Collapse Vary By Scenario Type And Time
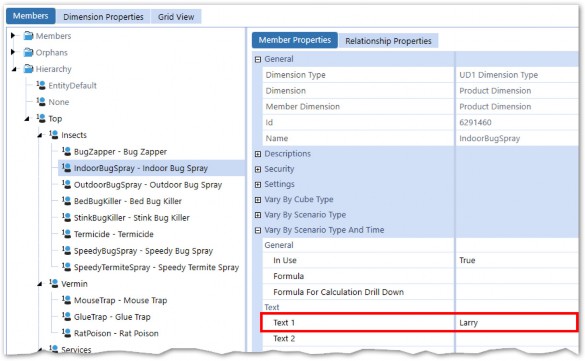 [258, 230]
